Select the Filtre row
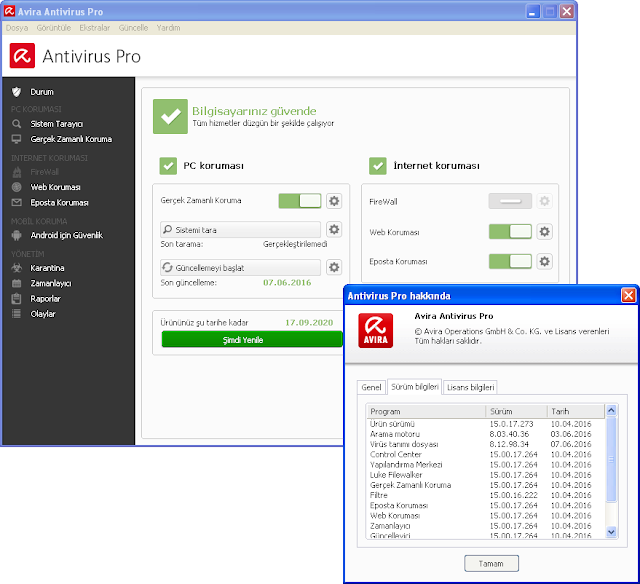The width and height of the screenshot is (640, 584). (x=486, y=495)
